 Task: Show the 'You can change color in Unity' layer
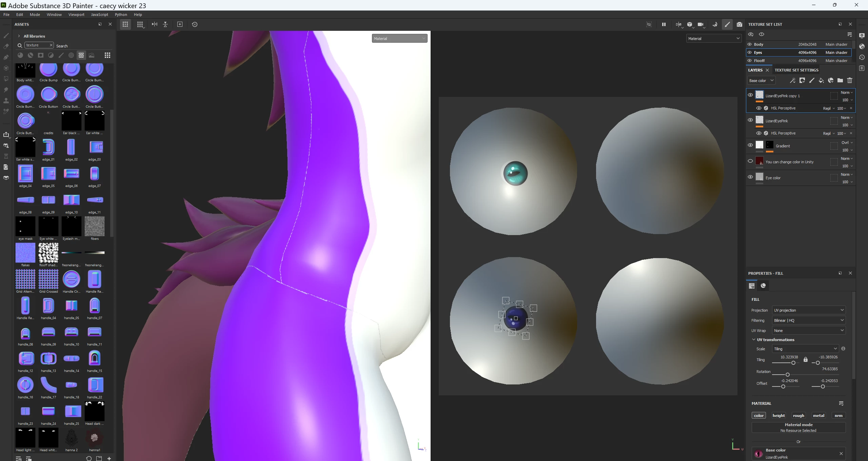tap(750, 161)
